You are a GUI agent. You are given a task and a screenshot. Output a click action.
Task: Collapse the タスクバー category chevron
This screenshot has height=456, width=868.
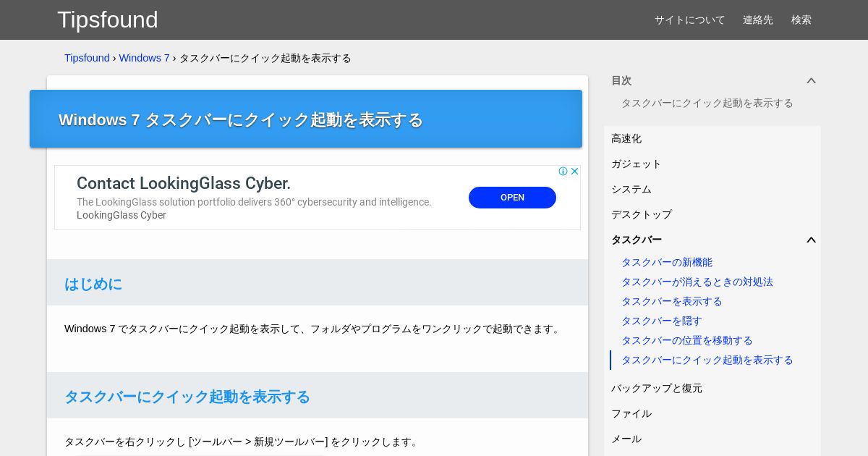pos(811,240)
